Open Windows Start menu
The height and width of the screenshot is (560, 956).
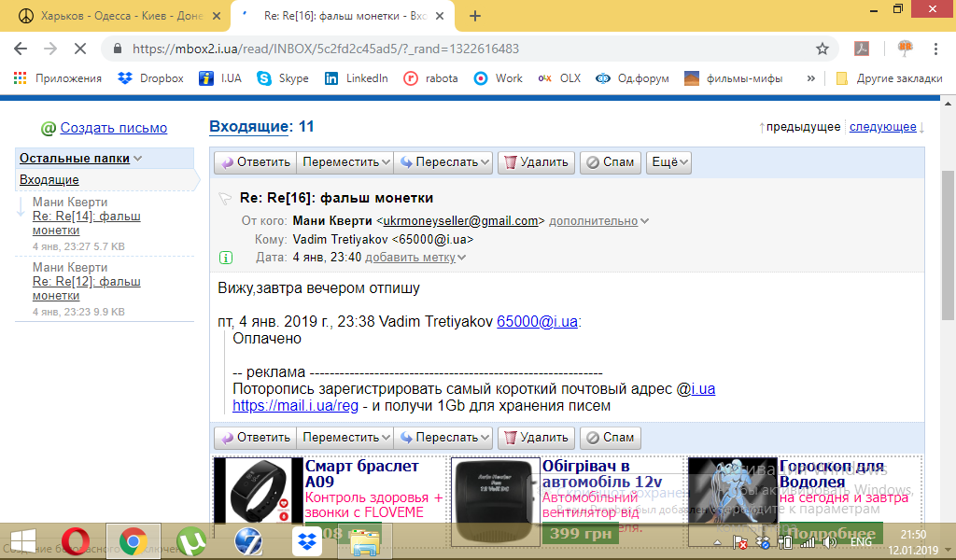tap(23, 541)
